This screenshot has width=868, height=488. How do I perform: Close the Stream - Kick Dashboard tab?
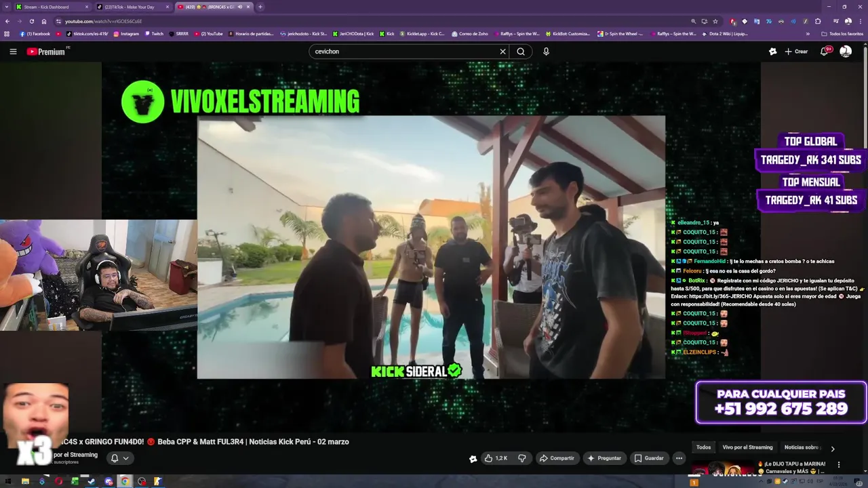tap(87, 7)
